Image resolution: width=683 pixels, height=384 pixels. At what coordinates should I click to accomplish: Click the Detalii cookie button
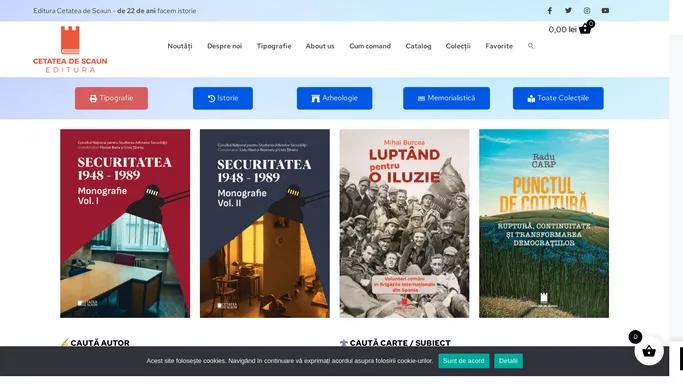click(x=508, y=360)
